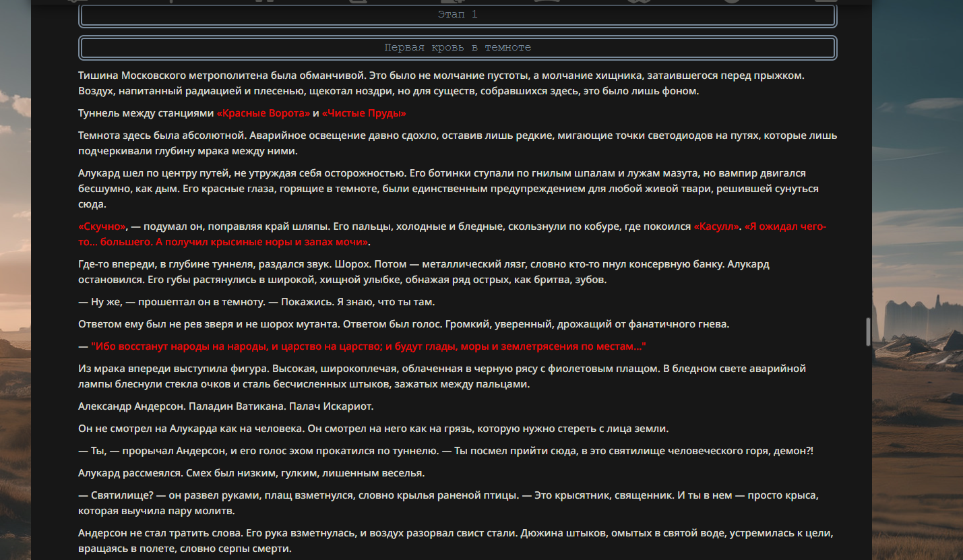
Task: Click the red word «Скучно»
Action: click(102, 226)
